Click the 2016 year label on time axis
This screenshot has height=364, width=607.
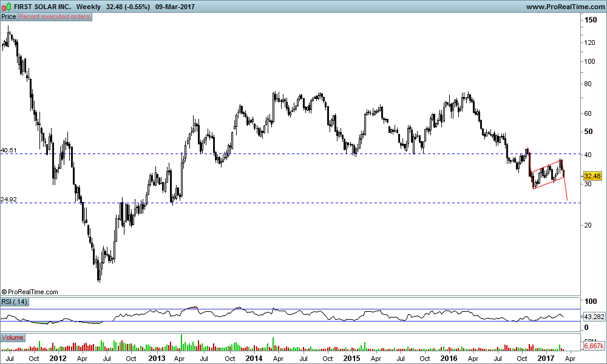tap(449, 358)
